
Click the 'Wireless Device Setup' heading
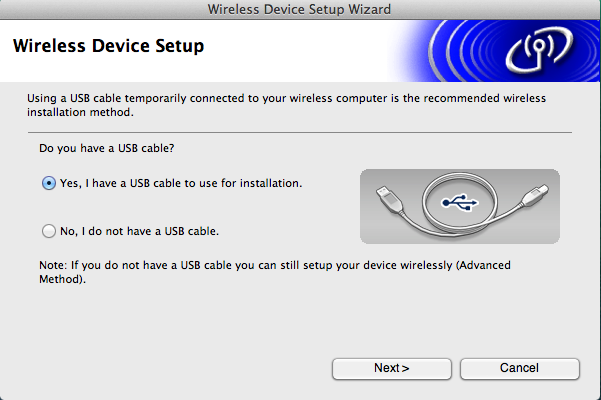(x=108, y=46)
